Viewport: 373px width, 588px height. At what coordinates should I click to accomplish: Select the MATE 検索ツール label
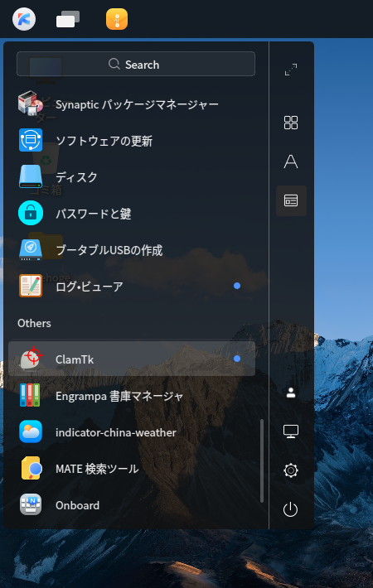(x=97, y=469)
